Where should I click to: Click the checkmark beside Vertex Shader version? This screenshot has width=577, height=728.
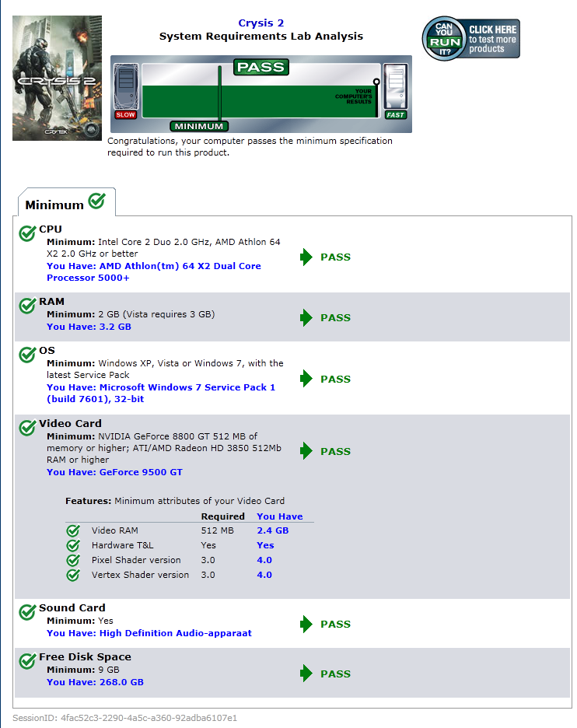coord(73,575)
